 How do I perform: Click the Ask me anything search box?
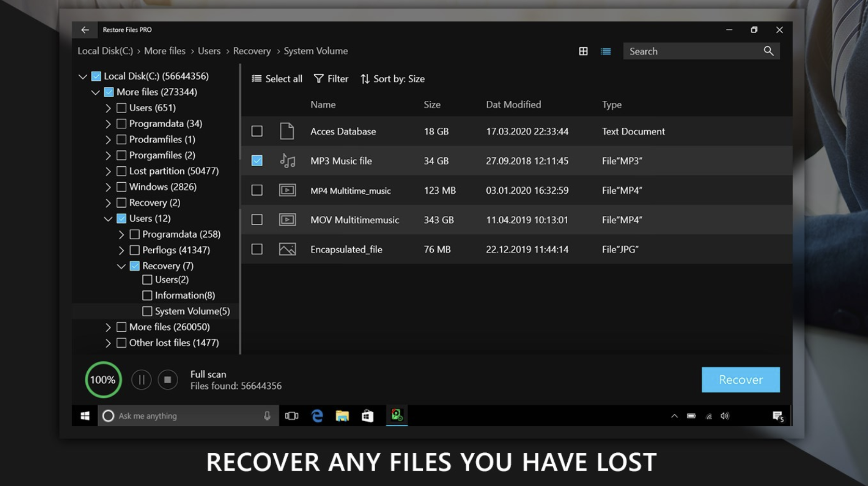(188, 416)
